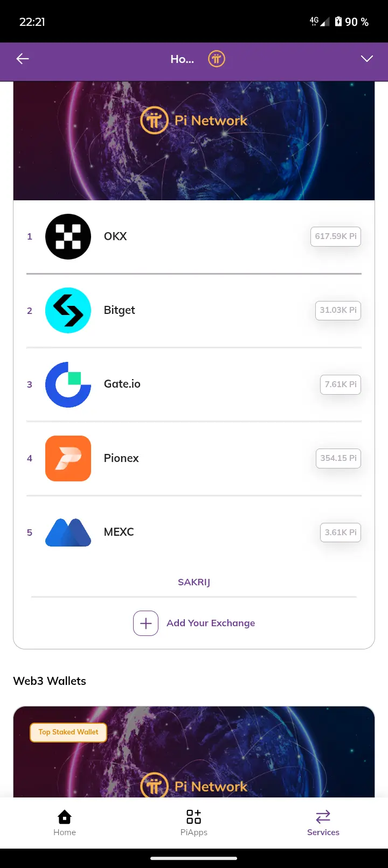Click the plus icon to add exchange
388x868 pixels.
[145, 624]
